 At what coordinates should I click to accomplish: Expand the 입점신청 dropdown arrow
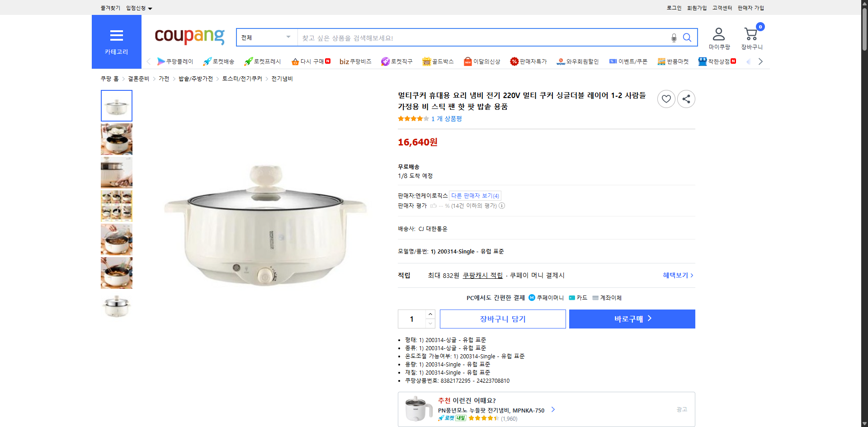pos(151,8)
